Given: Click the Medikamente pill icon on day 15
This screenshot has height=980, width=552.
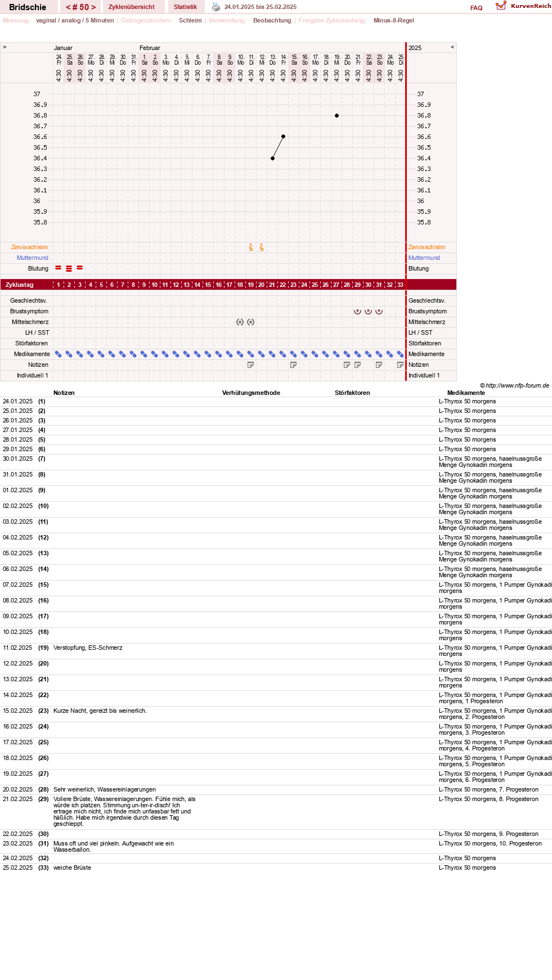Looking at the screenshot, I should (x=208, y=354).
